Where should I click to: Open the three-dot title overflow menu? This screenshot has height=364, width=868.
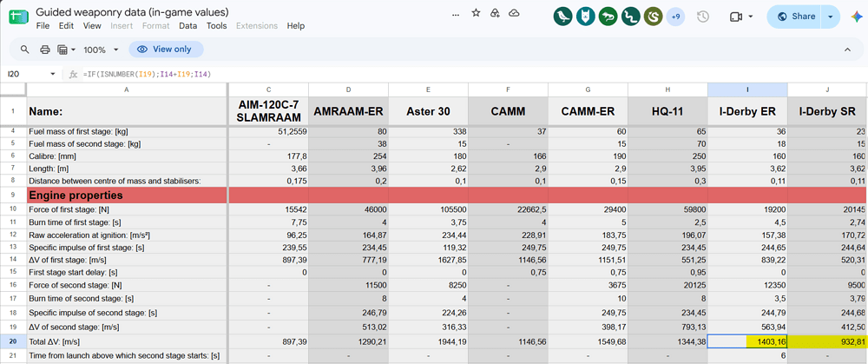[457, 14]
